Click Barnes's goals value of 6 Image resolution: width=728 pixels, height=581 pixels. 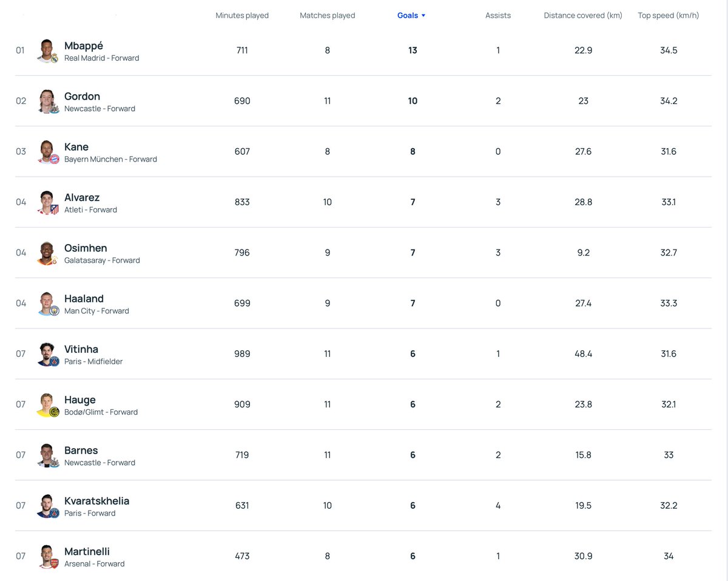pos(413,455)
